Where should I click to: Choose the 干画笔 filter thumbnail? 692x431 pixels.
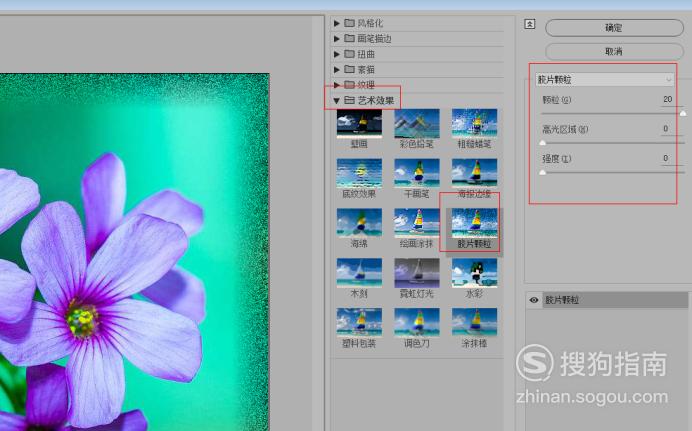pos(417,173)
